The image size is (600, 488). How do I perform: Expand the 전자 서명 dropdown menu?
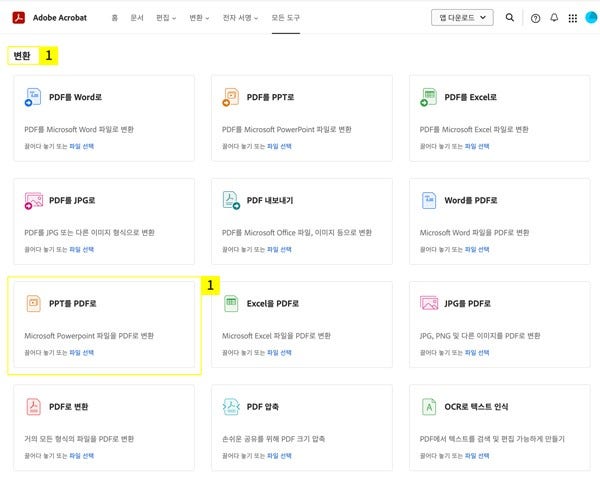[241, 18]
